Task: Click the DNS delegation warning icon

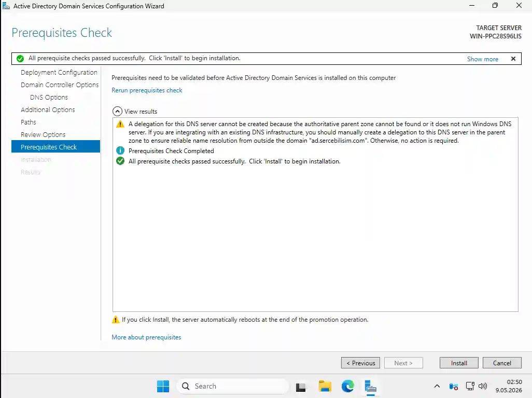Action: [120, 124]
